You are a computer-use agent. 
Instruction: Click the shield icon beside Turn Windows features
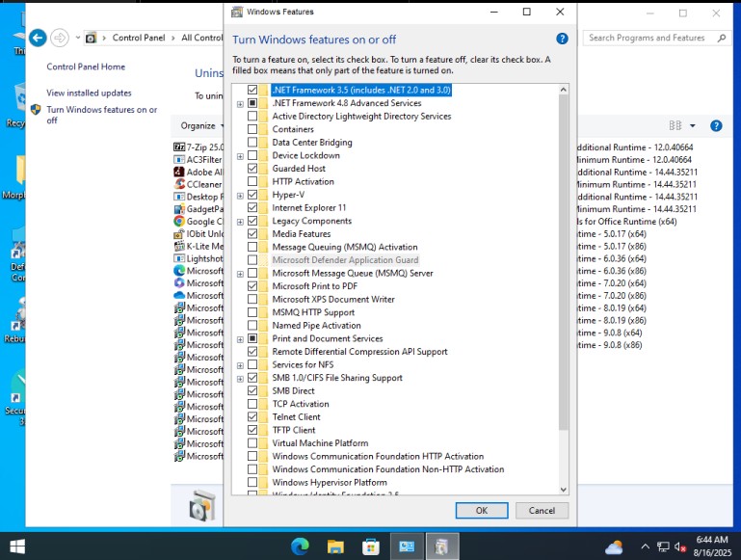tap(36, 110)
